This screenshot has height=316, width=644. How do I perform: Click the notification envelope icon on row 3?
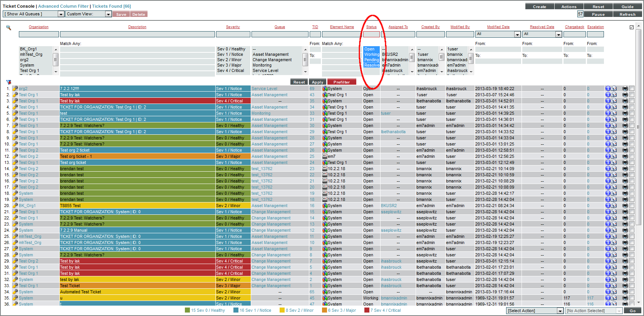click(x=614, y=101)
